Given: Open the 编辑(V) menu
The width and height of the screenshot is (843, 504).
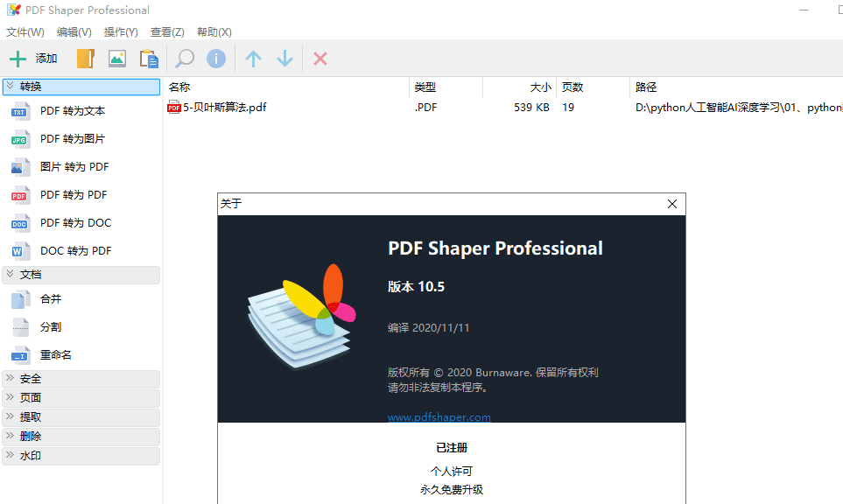Looking at the screenshot, I should click(74, 32).
